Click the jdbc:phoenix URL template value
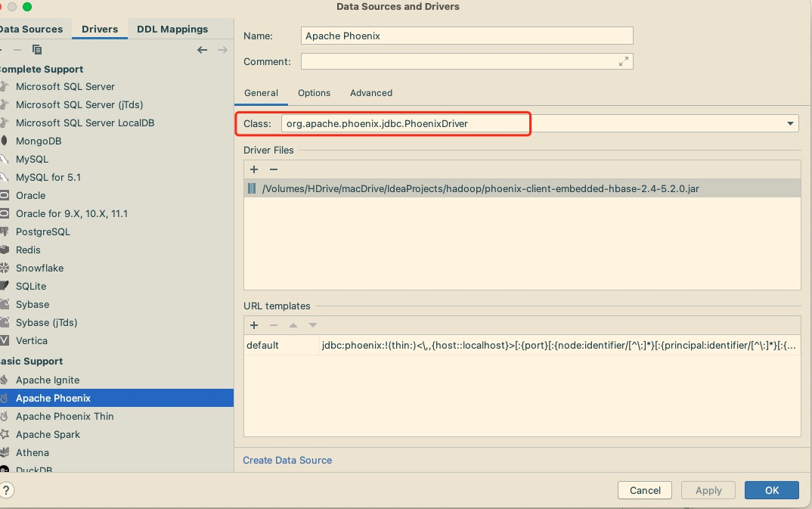Image resolution: width=812 pixels, height=509 pixels. [559, 345]
